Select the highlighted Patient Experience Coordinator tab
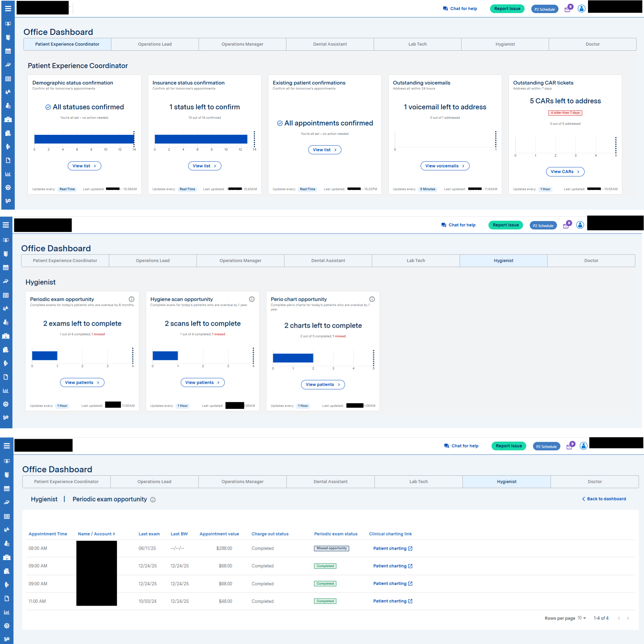 coord(67,44)
